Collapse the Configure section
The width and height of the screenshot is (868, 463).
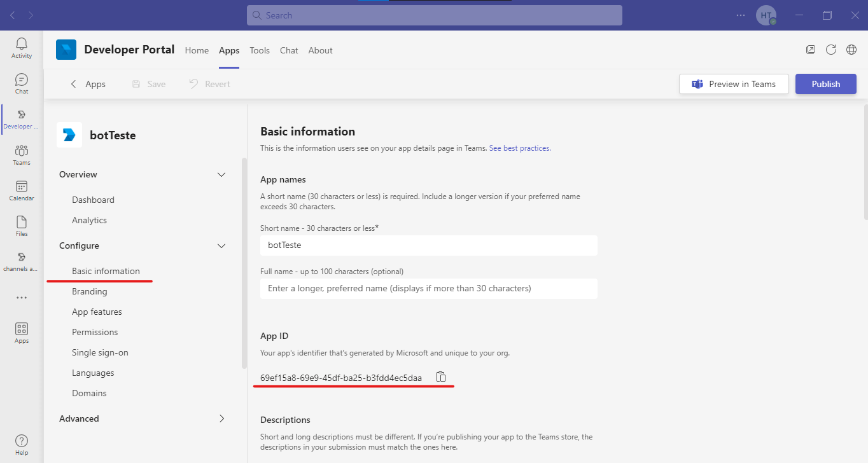[x=221, y=246]
